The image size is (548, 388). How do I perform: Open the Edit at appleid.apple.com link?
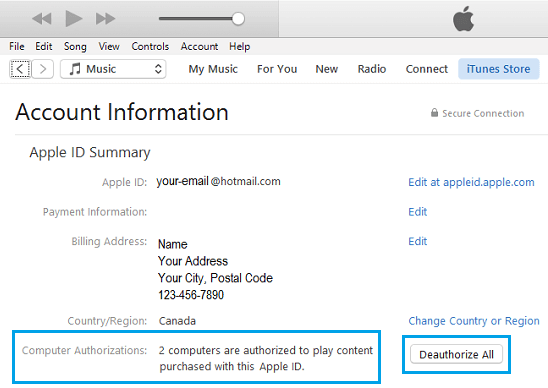[471, 182]
